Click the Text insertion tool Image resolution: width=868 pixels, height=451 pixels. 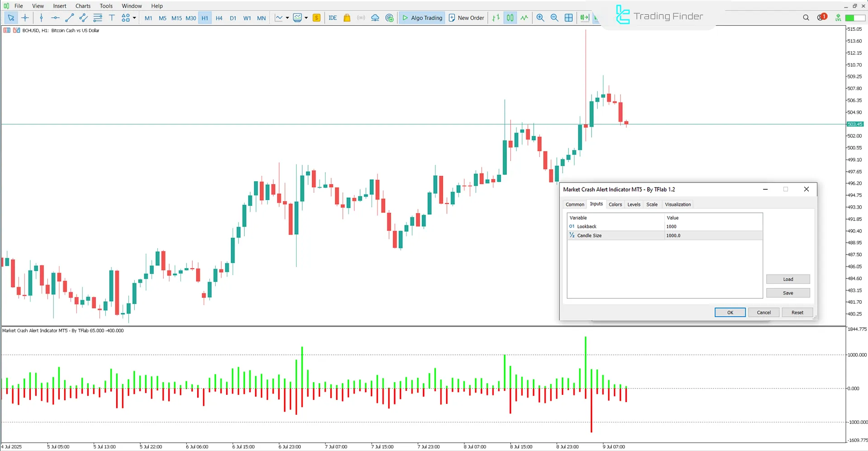pos(112,18)
